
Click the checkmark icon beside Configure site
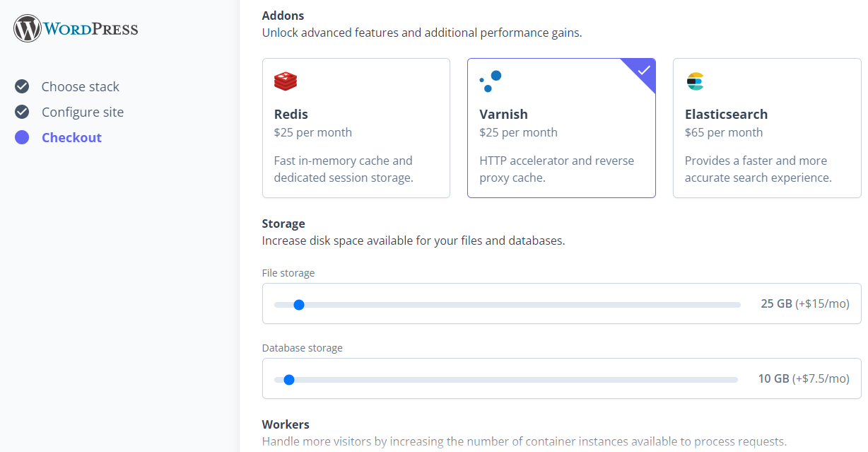click(x=22, y=112)
